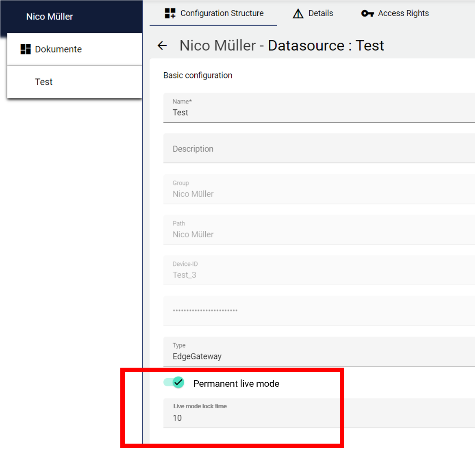
Task: Click the Configuration Structure grid-plus icon
Action: [x=170, y=13]
